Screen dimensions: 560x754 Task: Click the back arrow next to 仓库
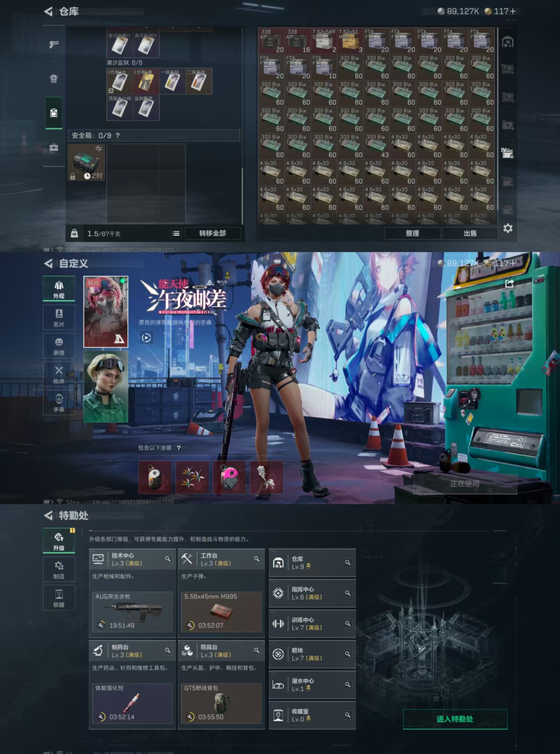point(48,12)
